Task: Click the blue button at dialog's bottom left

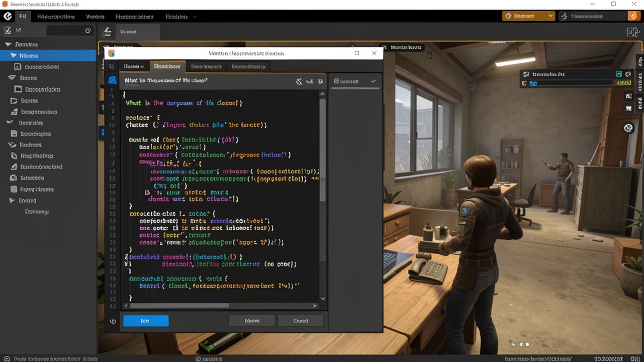Action: tap(146, 320)
